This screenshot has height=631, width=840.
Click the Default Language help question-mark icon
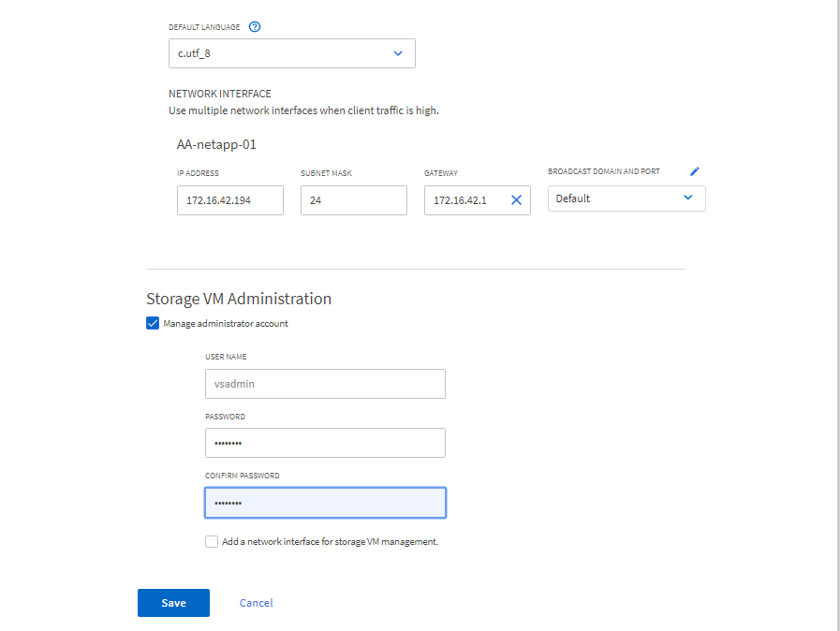pos(255,26)
